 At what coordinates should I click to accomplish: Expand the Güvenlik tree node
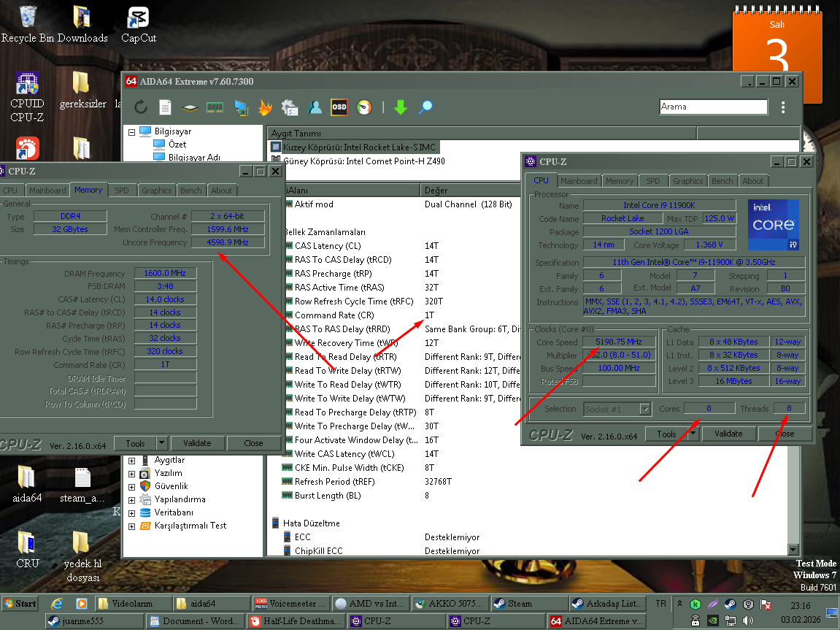click(x=132, y=487)
